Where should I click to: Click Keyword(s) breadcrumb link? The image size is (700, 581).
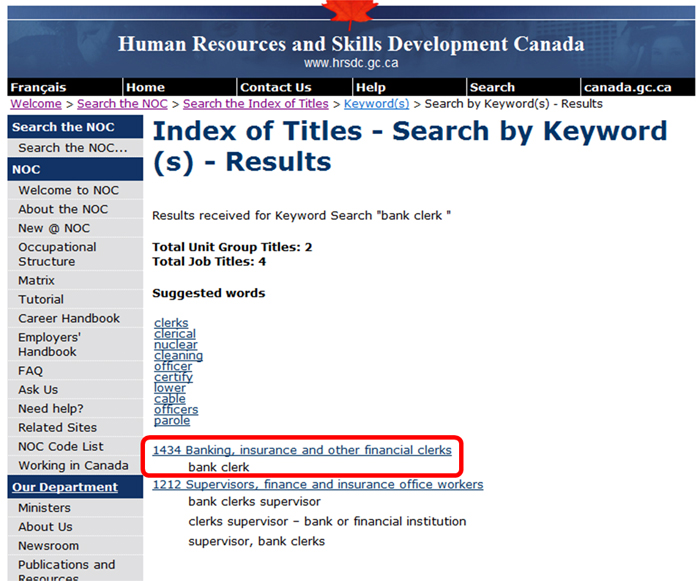(376, 104)
